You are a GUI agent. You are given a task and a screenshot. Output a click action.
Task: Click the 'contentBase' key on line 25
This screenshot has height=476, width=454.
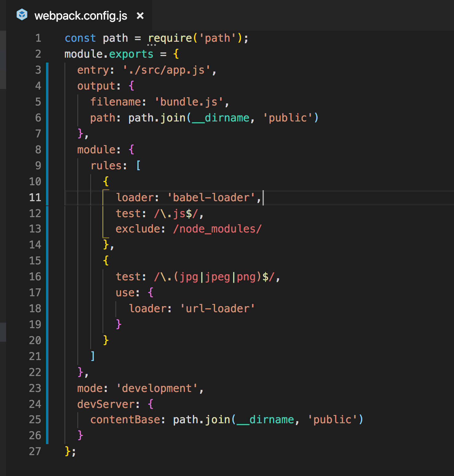(x=125, y=420)
